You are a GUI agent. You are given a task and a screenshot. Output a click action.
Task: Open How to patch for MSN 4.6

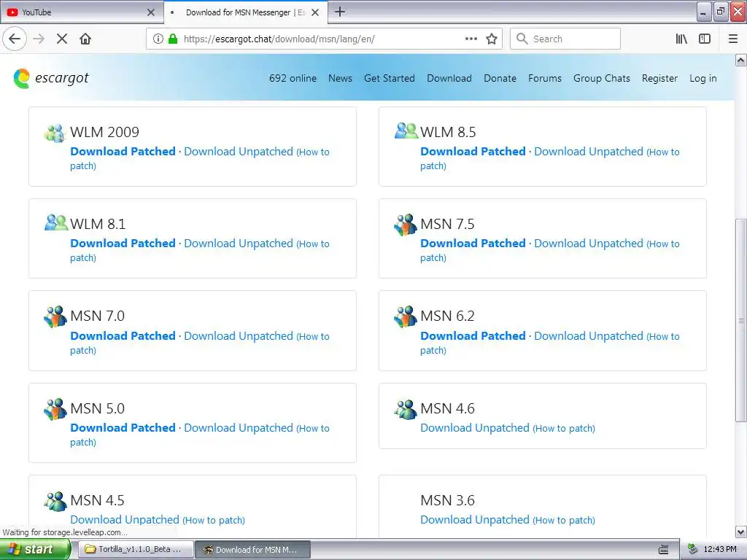(x=564, y=428)
